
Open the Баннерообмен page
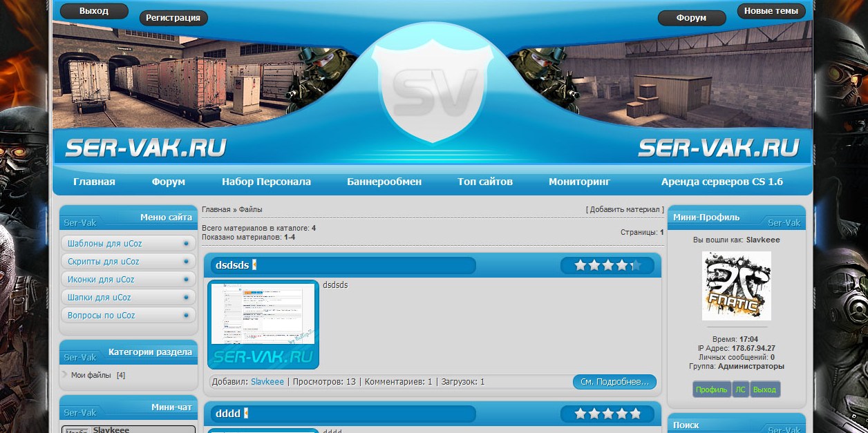pyautogui.click(x=384, y=182)
